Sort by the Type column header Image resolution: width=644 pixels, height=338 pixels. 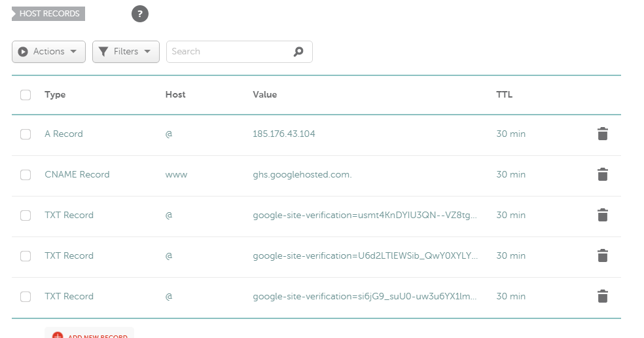[55, 94]
